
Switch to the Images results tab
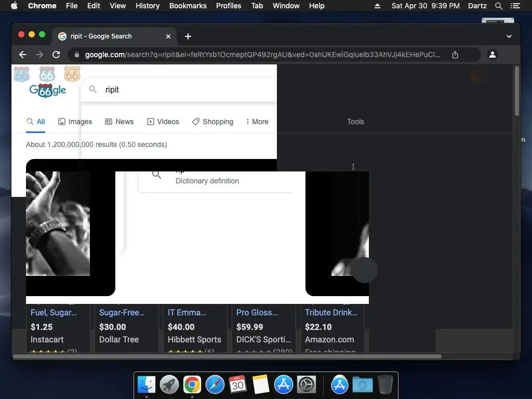(75, 122)
